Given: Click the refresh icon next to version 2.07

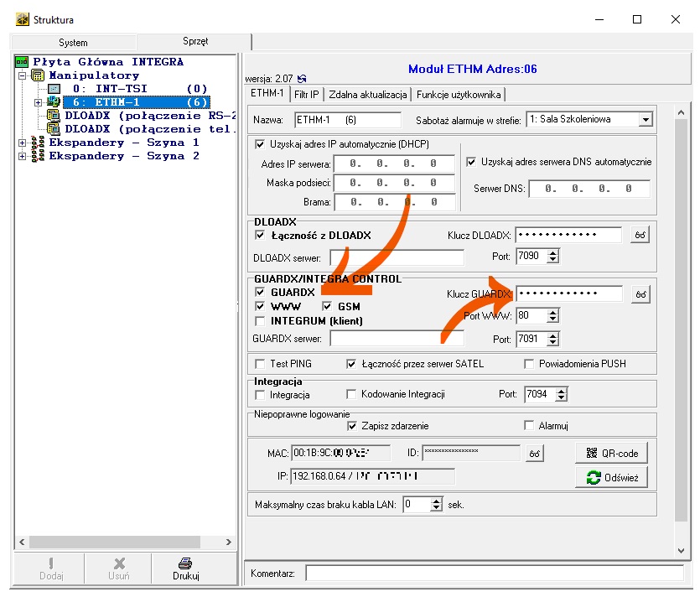Looking at the screenshot, I should (x=302, y=79).
